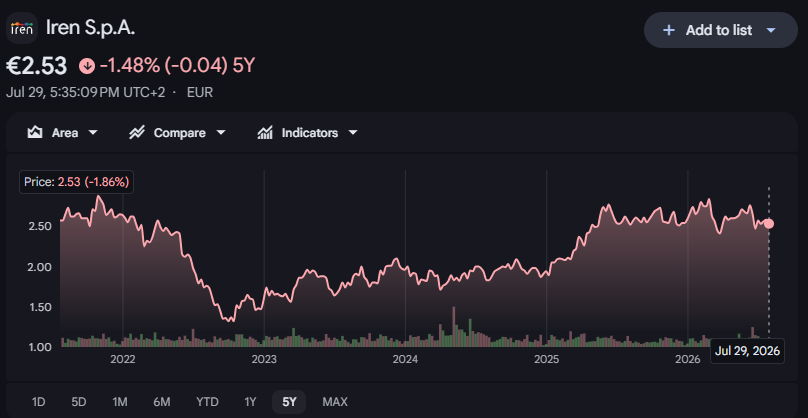Click the pink price marker dot on chart

point(769,224)
